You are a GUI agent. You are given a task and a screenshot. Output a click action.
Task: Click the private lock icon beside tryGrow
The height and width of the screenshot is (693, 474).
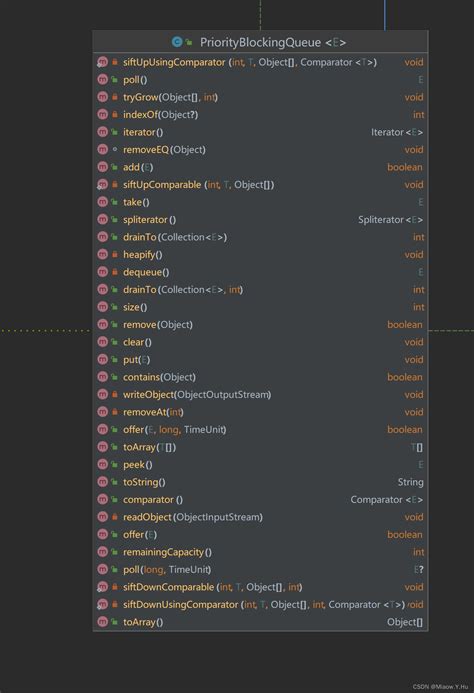(x=115, y=97)
